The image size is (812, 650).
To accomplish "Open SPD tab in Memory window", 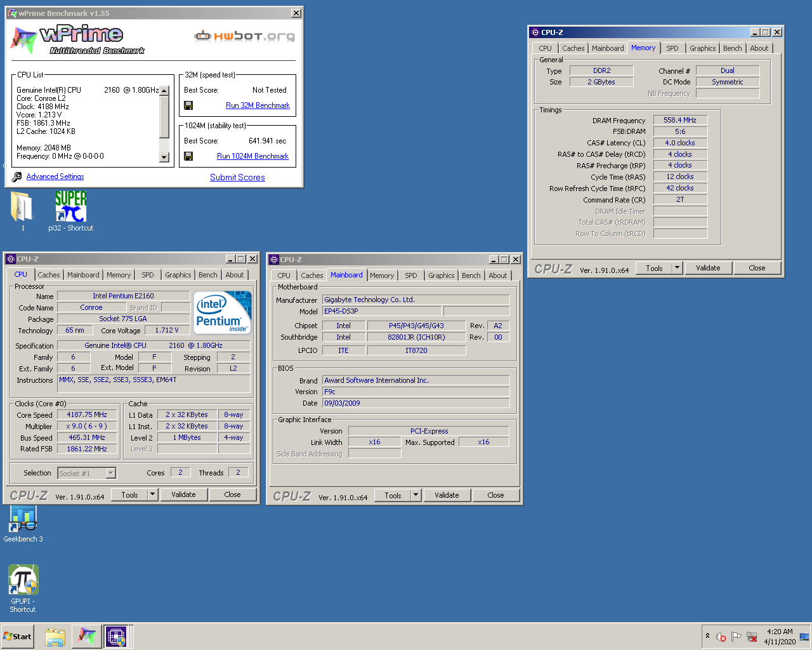I will pyautogui.click(x=672, y=48).
